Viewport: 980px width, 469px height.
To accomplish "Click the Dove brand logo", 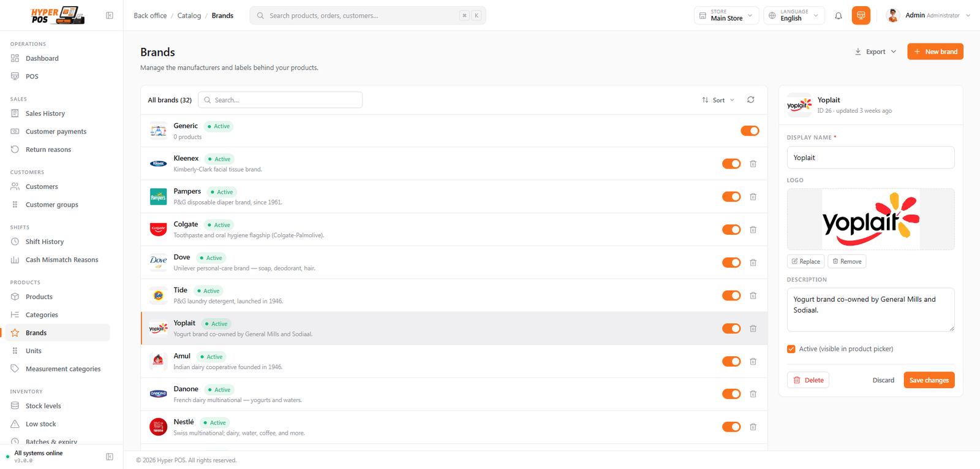I will (158, 262).
